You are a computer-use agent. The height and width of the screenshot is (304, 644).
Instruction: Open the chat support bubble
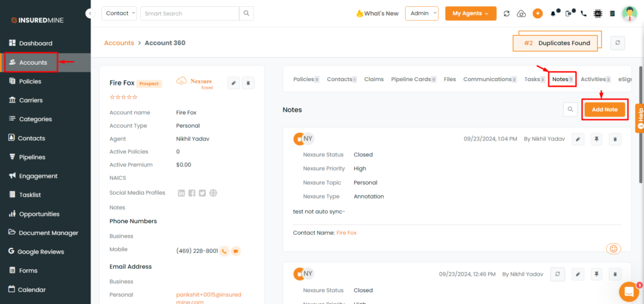tap(629, 291)
